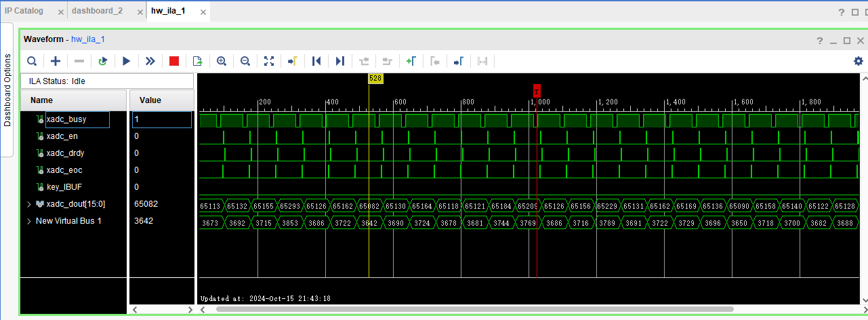Open waveform settings gear

point(858,61)
